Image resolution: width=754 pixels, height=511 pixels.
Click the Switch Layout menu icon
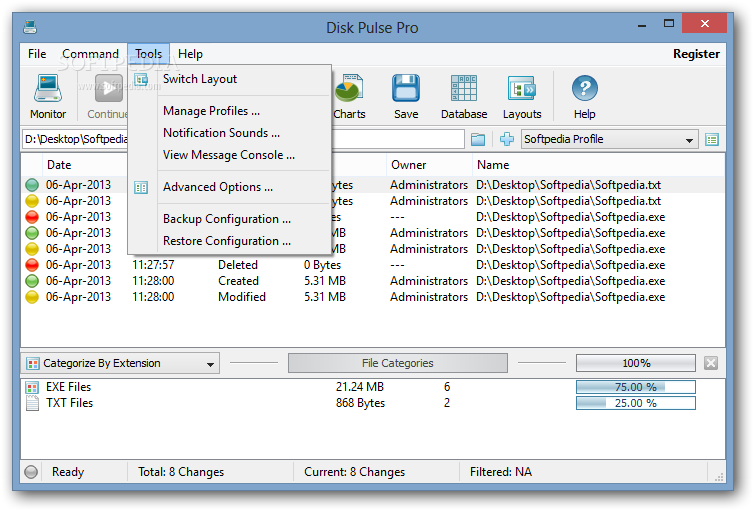pyautogui.click(x=141, y=79)
